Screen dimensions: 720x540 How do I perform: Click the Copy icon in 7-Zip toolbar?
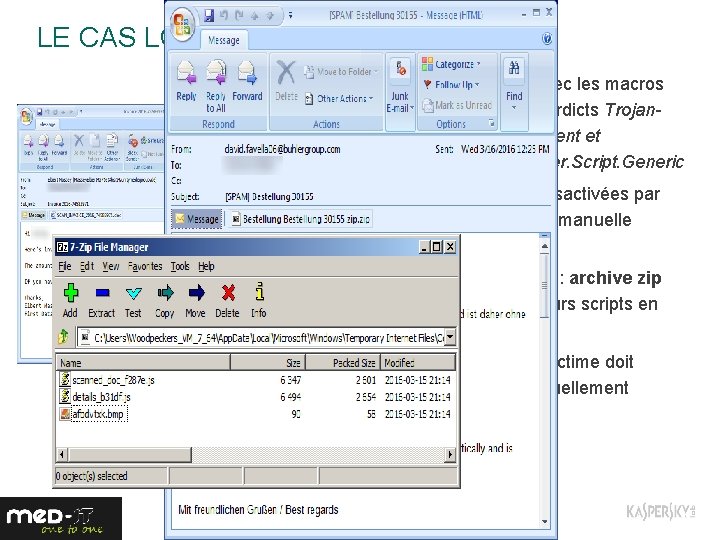point(165,293)
